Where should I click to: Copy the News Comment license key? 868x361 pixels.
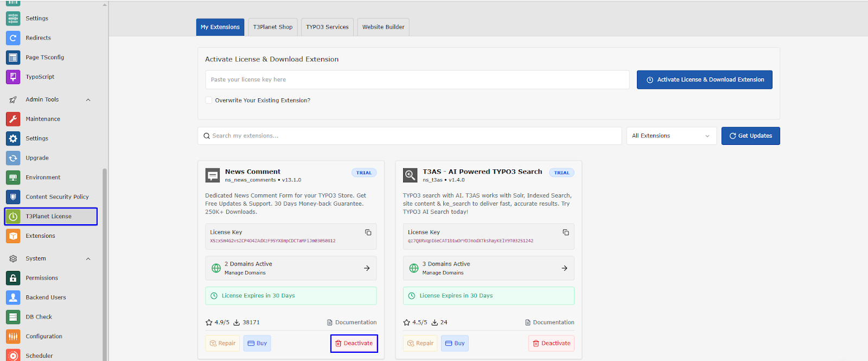pyautogui.click(x=368, y=232)
